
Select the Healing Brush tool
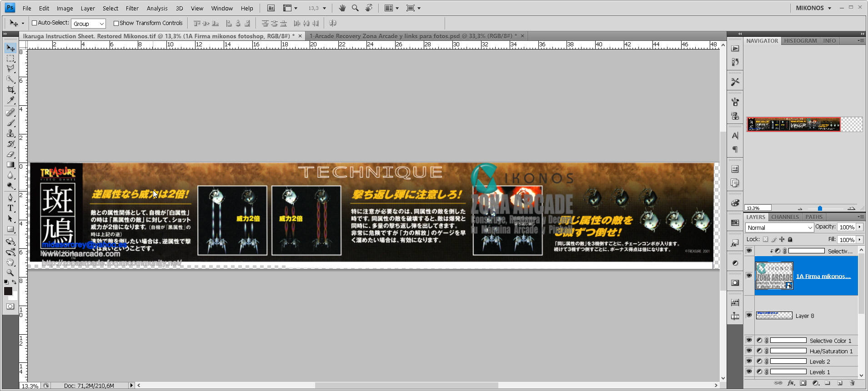[10, 112]
